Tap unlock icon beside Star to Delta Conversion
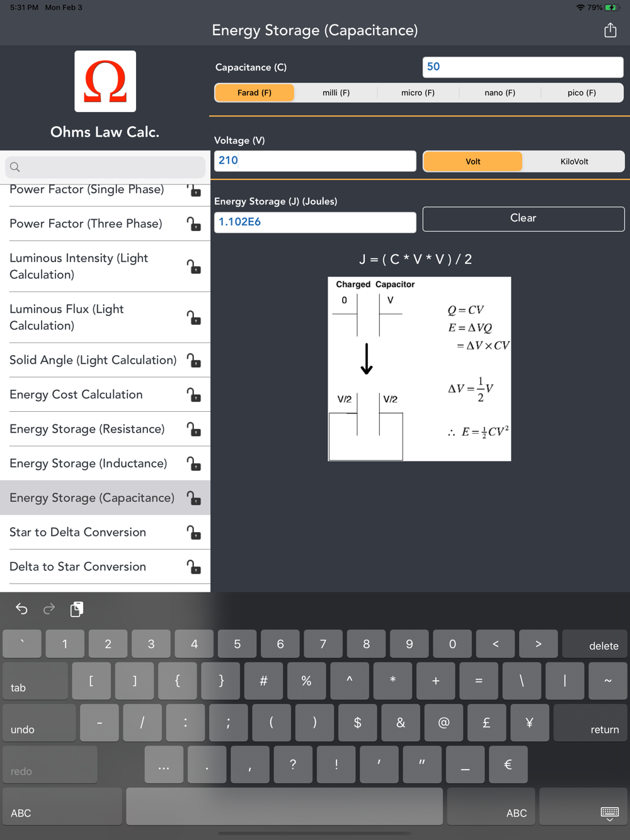The height and width of the screenshot is (840, 630). pyautogui.click(x=194, y=533)
